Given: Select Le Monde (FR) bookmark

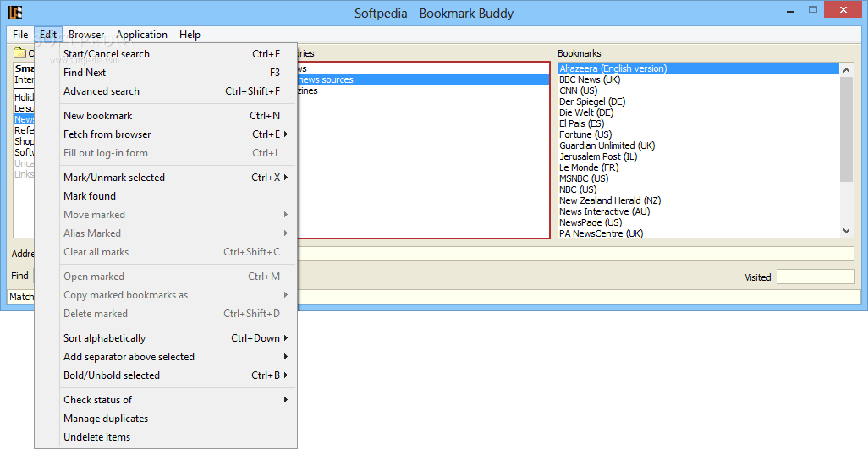Looking at the screenshot, I should pyautogui.click(x=699, y=167).
